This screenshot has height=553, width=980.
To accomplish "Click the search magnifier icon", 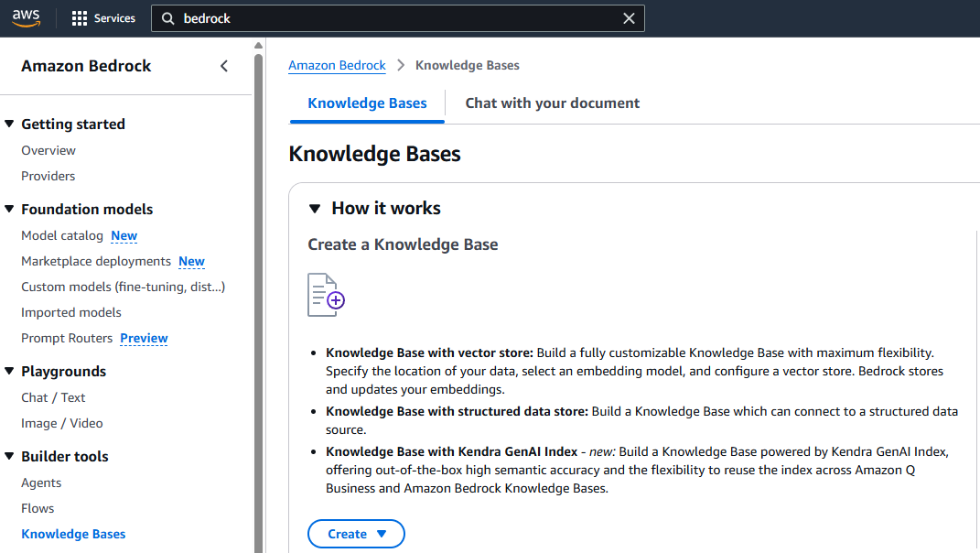I will click(168, 18).
